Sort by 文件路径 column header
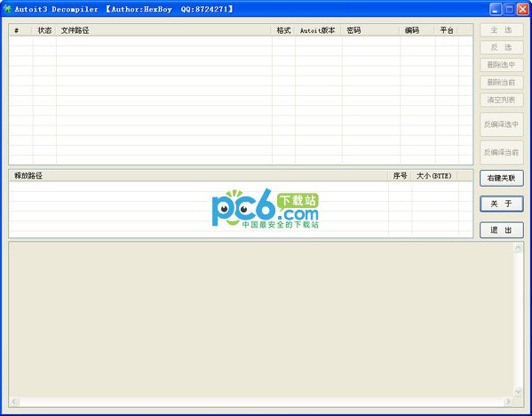532x416 pixels. tap(163, 30)
